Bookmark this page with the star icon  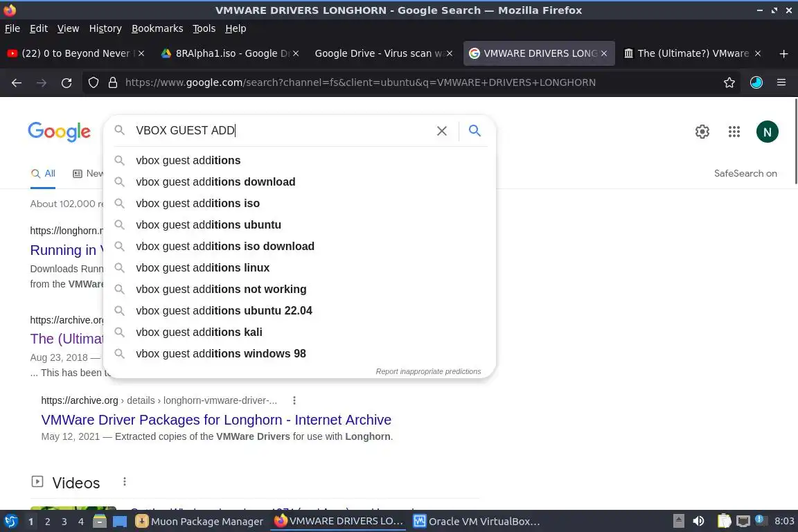729,82
